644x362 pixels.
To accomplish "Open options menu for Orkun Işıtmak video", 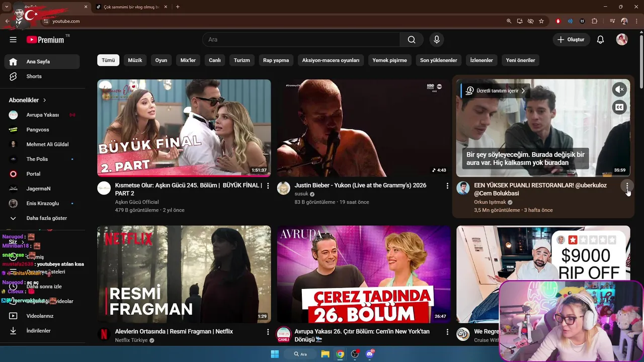I will (627, 186).
